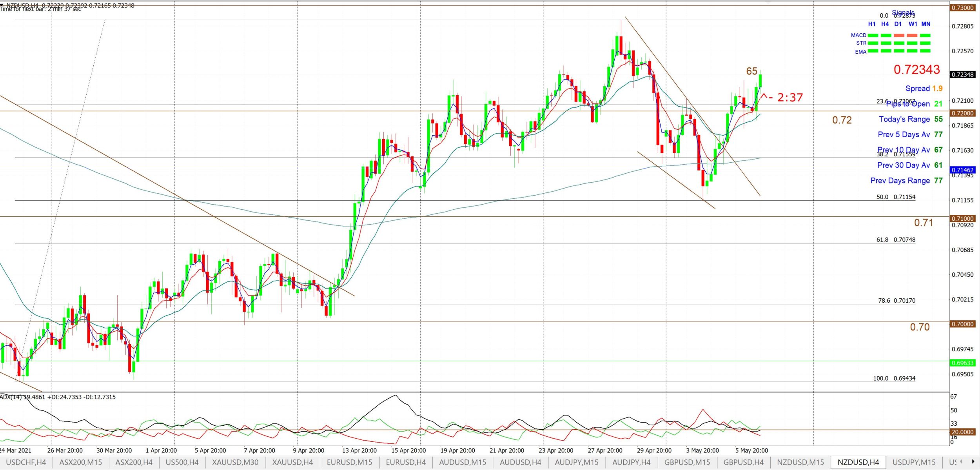Click the '13 Apr 20:00' time axis label
The height and width of the screenshot is (470, 980).
click(x=359, y=450)
